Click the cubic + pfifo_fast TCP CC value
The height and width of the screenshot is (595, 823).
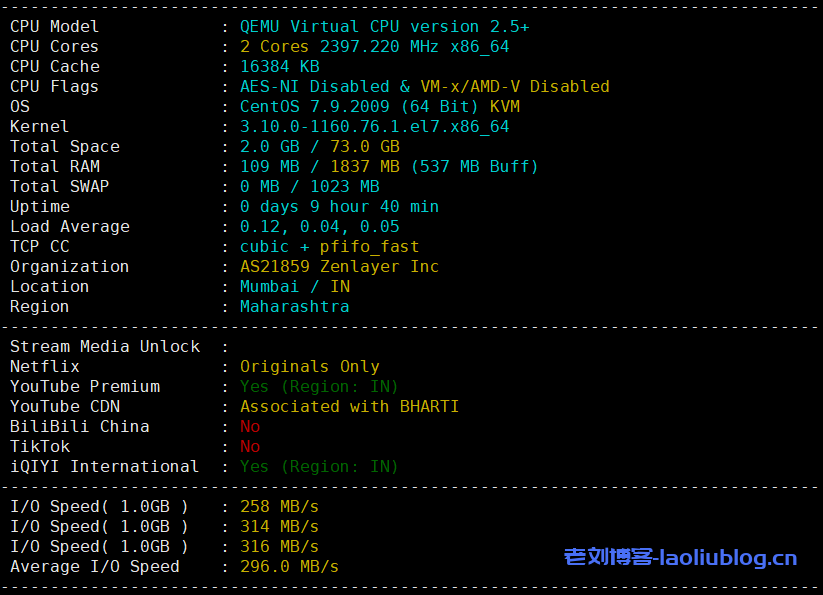click(x=329, y=247)
